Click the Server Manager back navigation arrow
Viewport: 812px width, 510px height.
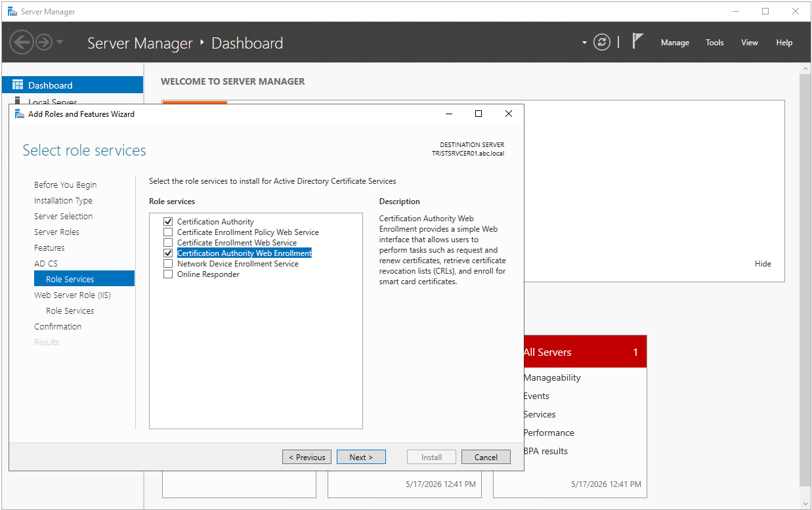tap(22, 43)
